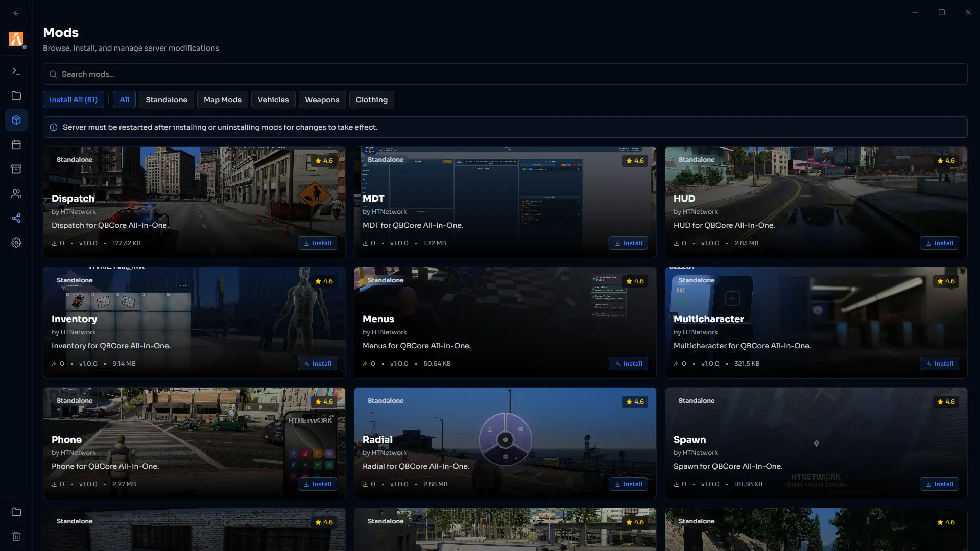Install the HUD mod

(939, 243)
